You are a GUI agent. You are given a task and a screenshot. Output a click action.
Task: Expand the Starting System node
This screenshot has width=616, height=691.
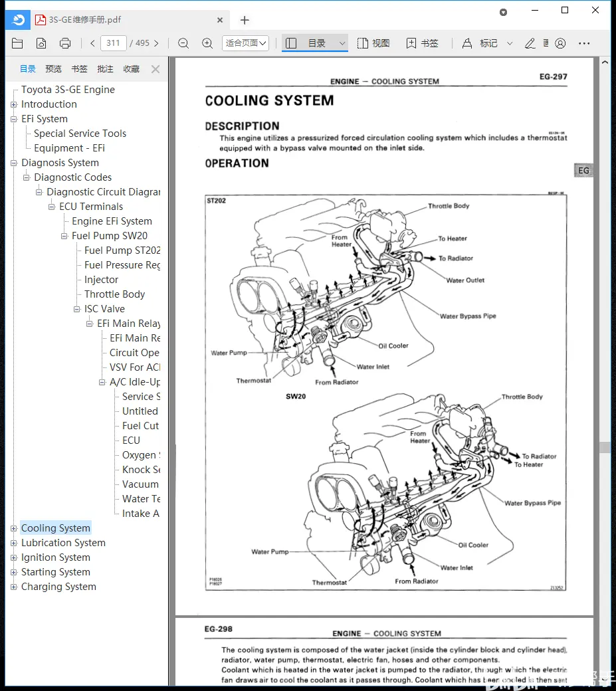tap(14, 573)
